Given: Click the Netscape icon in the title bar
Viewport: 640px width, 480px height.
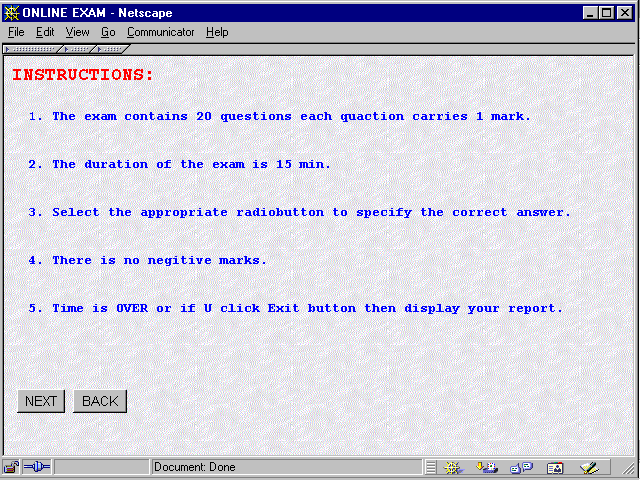Looking at the screenshot, I should 11,13.
